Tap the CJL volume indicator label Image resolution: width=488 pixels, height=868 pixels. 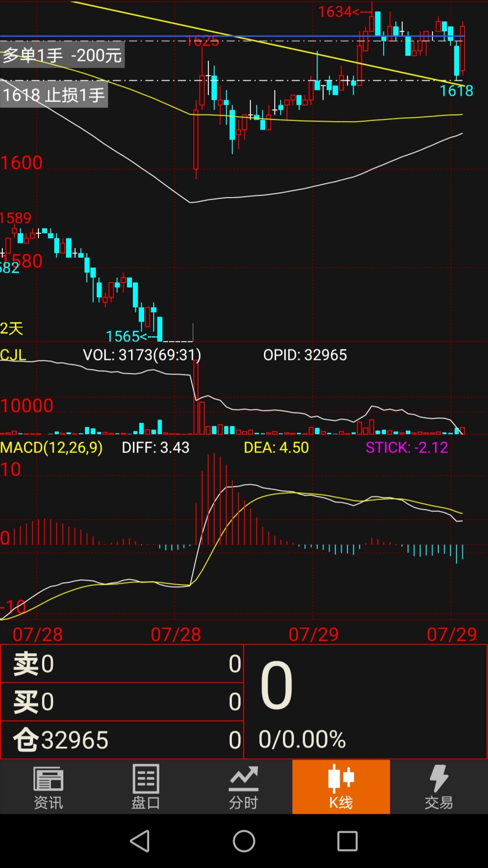pos(14,355)
